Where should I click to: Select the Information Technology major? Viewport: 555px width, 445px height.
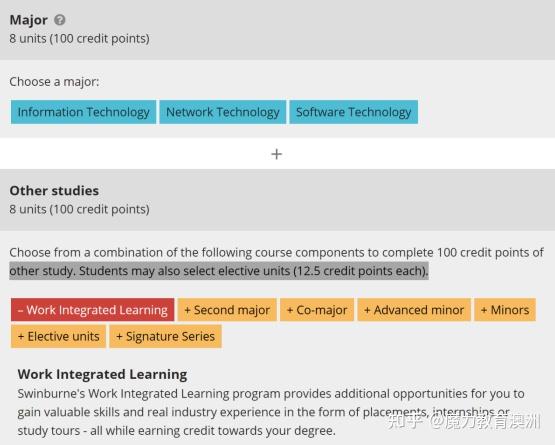point(83,112)
